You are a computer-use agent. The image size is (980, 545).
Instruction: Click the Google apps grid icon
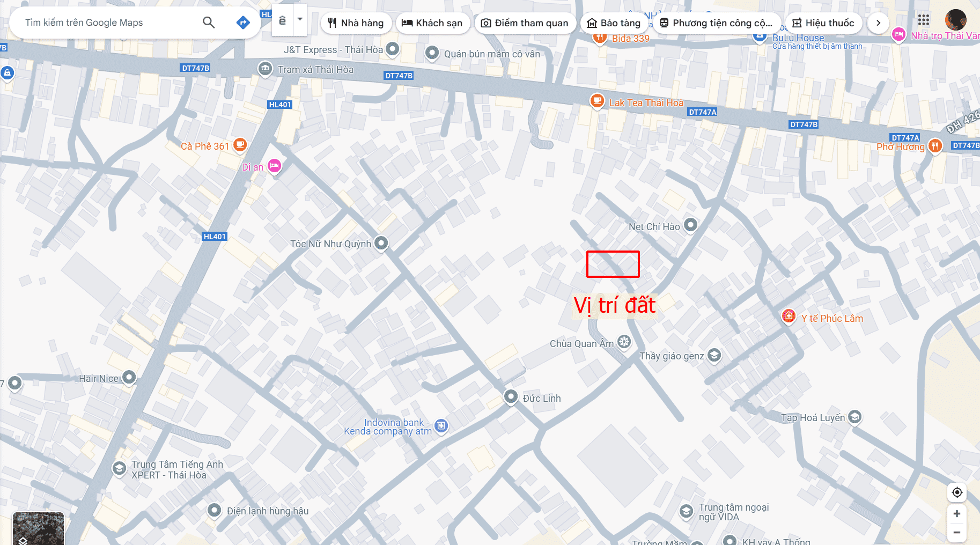[x=923, y=20]
